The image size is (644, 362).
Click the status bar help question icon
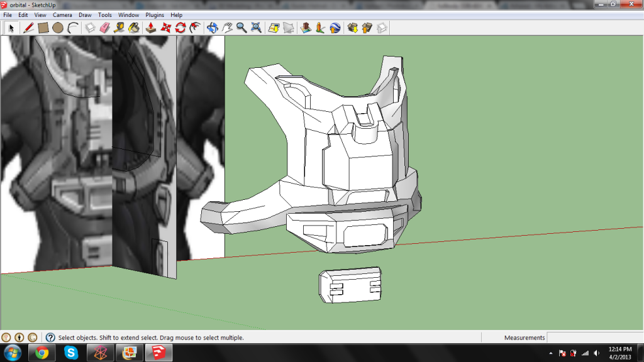coord(50,337)
